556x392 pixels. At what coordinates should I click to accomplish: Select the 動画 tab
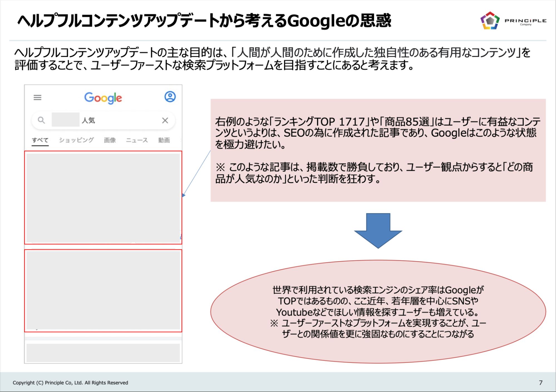coord(164,140)
